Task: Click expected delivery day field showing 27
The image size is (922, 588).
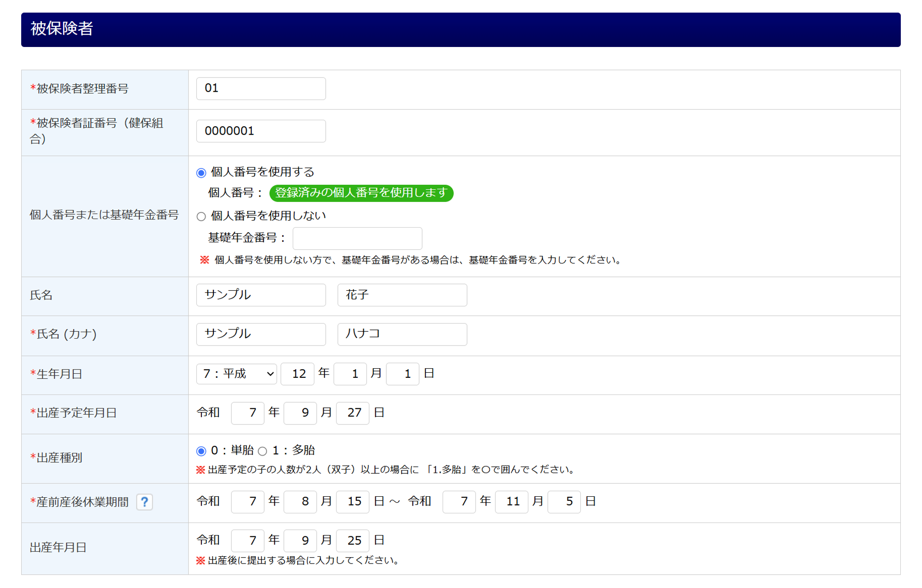Action: coord(353,413)
